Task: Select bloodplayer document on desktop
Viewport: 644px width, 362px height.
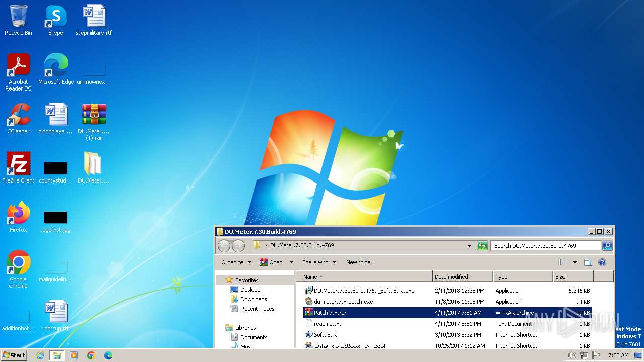Action: click(x=55, y=118)
